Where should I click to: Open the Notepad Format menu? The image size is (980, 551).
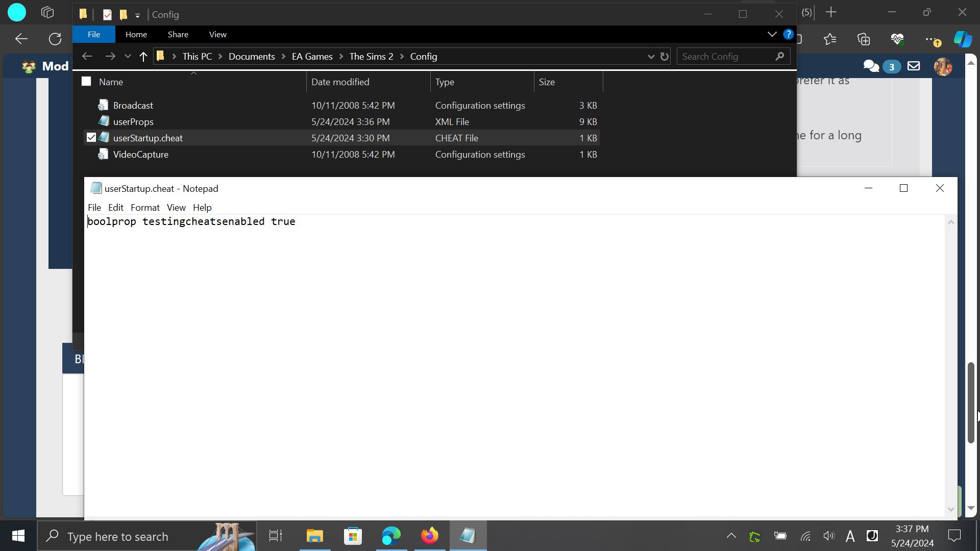coord(145,208)
